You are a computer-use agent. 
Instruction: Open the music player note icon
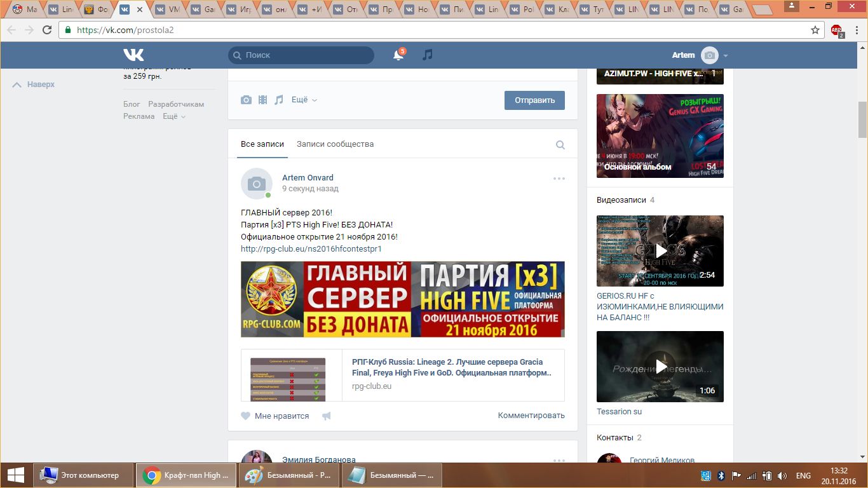tap(428, 55)
